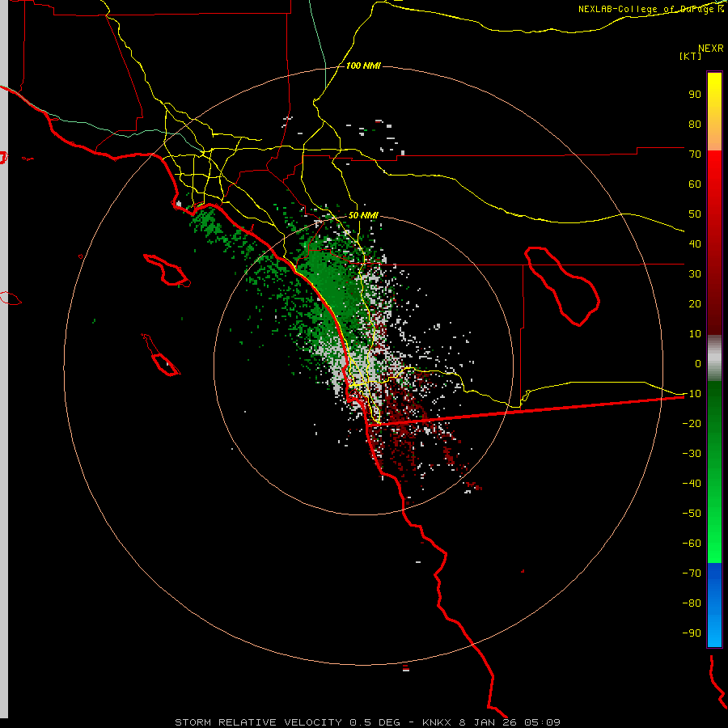
Task: Click the "50 NMI" range ring label
Action: [363, 215]
